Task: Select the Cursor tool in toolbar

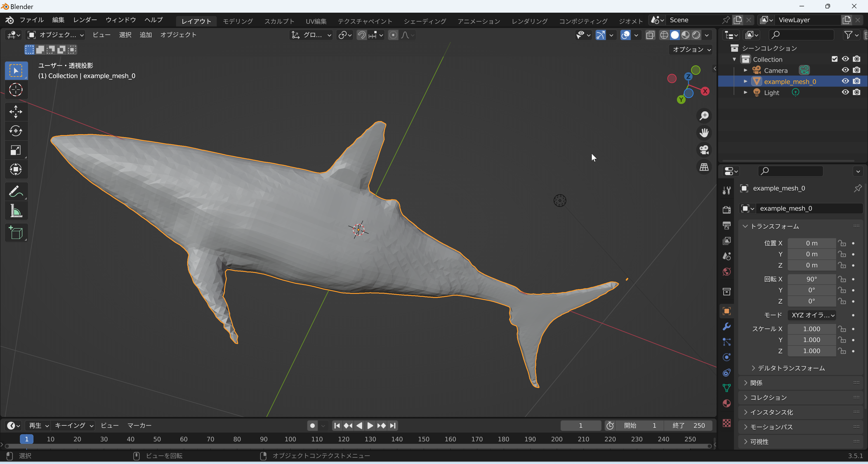Action: click(x=16, y=90)
